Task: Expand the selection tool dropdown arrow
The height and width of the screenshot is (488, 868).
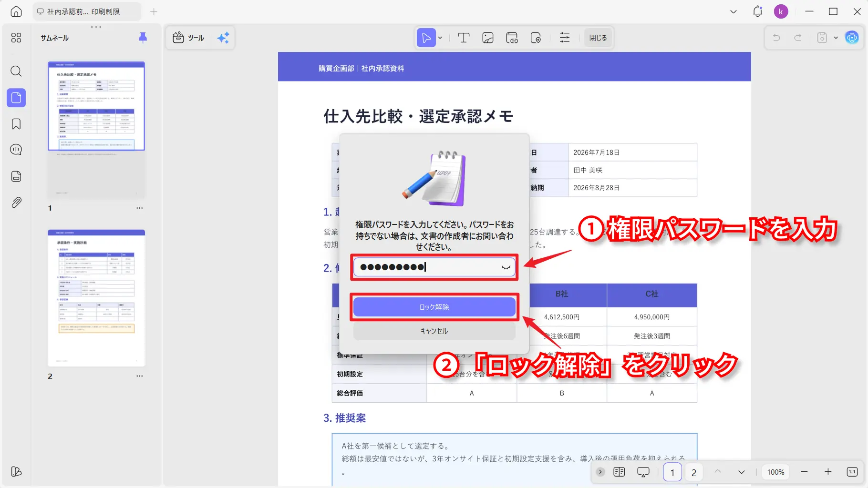Action: pos(440,38)
